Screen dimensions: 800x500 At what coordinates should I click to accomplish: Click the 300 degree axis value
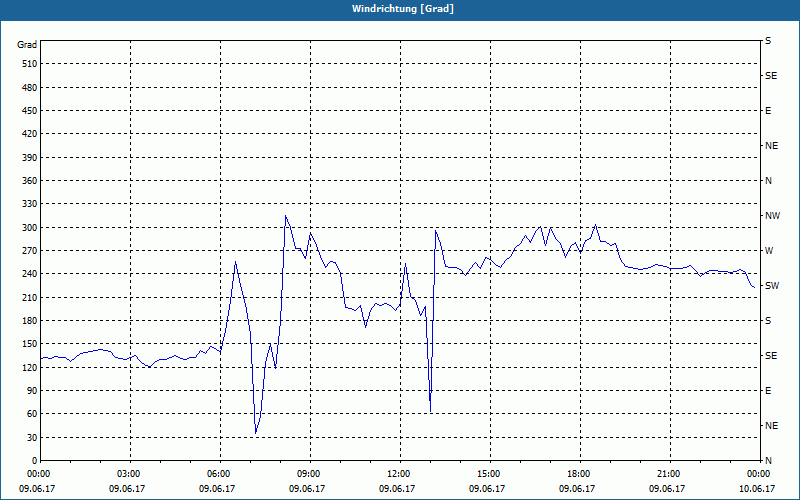tap(30, 227)
